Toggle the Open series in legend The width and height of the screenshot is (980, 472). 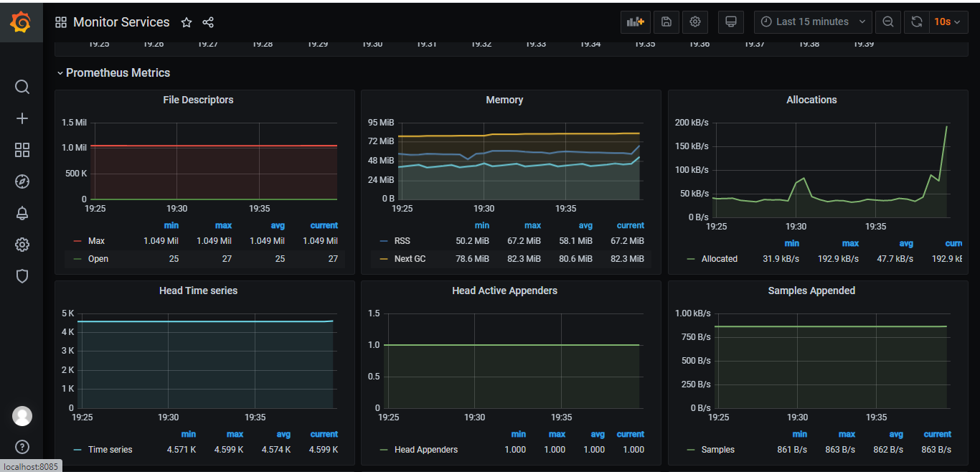(x=98, y=259)
